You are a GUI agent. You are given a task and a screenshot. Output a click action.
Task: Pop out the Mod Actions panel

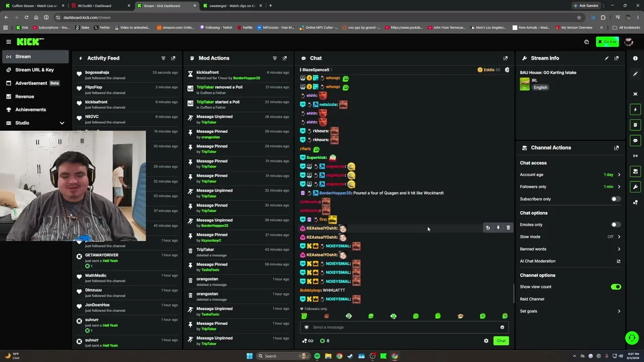285,58
